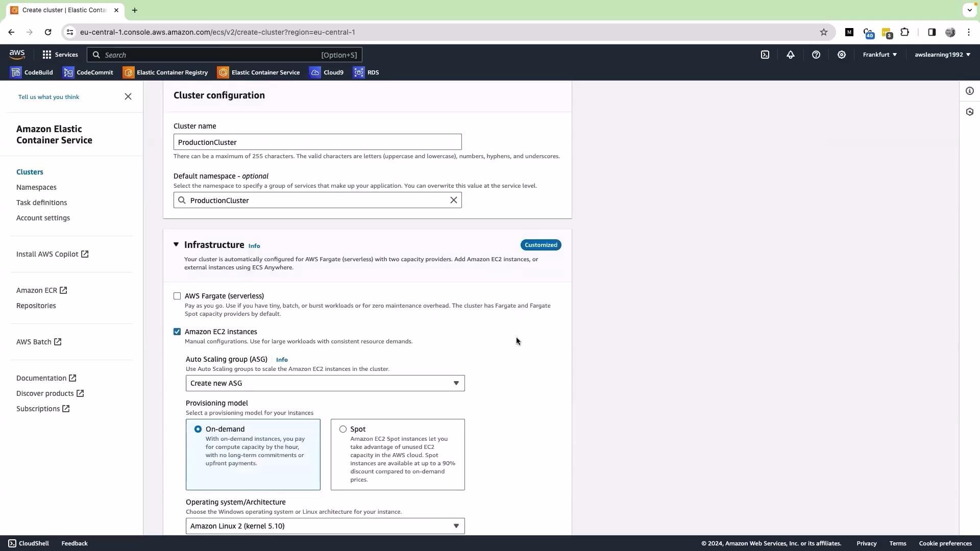This screenshot has width=980, height=551.
Task: Open the RDS shortcut
Action: click(366, 72)
